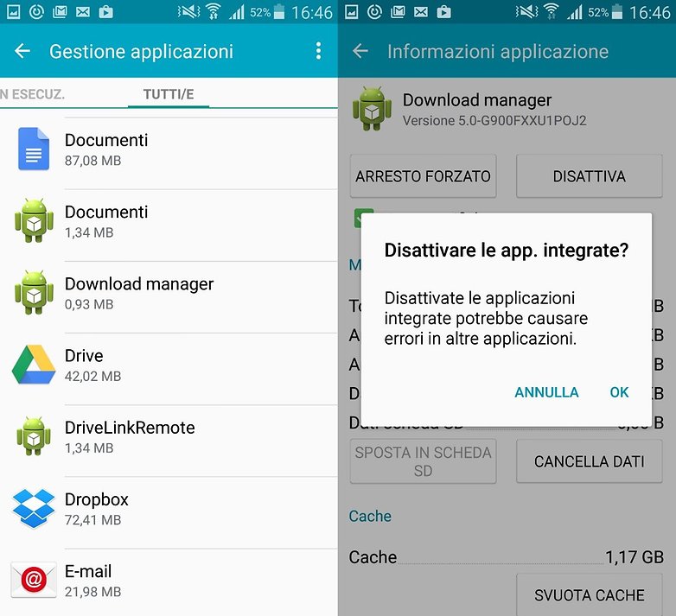Tap the left status bar wifi icon
Screen dimensions: 676x616
coord(213,11)
